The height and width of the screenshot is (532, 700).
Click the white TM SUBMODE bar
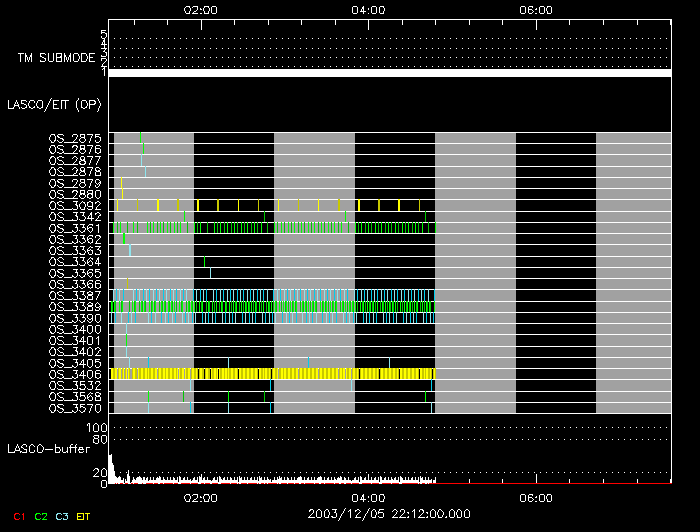[x=388, y=73]
